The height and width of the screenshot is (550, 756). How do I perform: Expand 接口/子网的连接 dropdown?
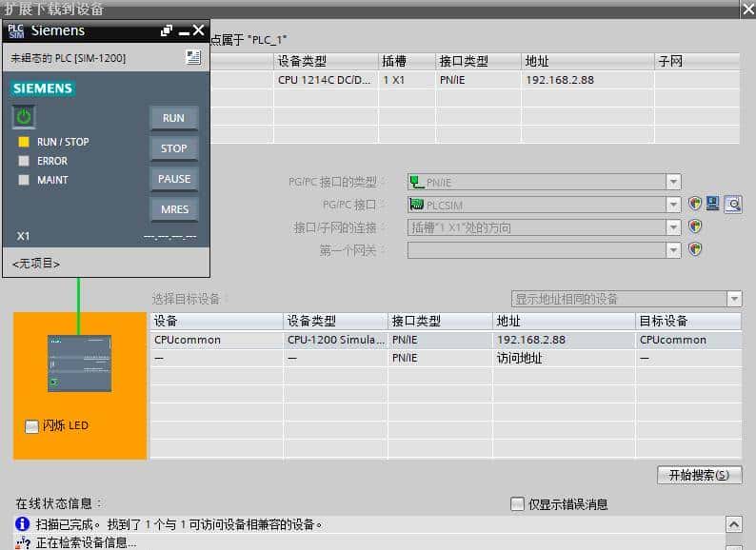(673, 227)
